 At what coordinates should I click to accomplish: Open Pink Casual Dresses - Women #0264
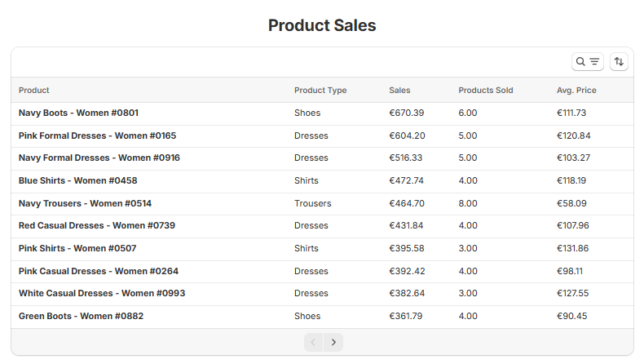pos(99,272)
